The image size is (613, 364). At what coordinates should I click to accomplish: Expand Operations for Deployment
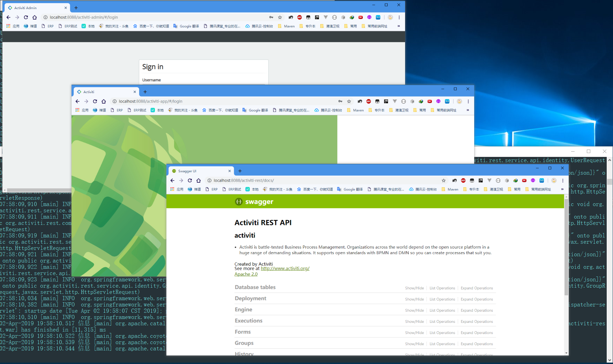tap(477, 299)
